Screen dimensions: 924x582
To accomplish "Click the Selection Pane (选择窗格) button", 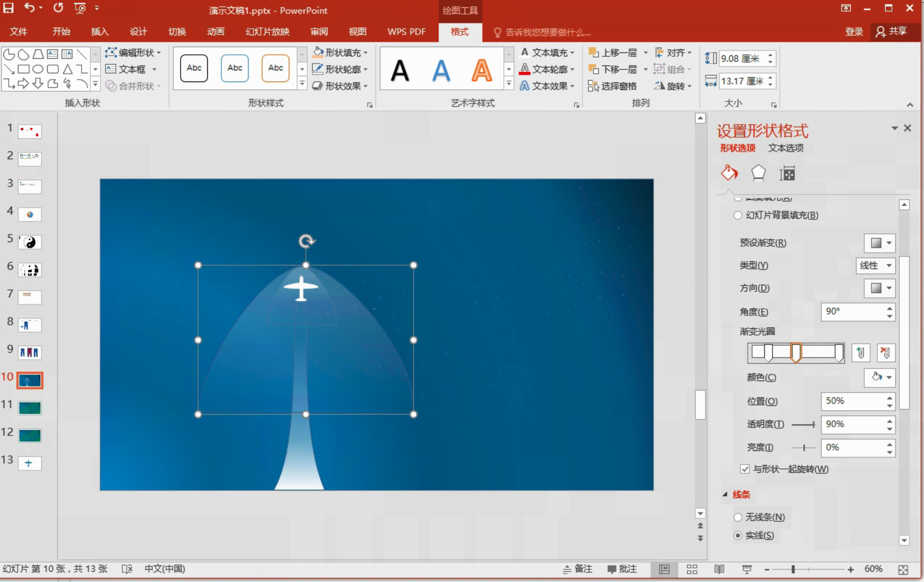I will [x=612, y=86].
